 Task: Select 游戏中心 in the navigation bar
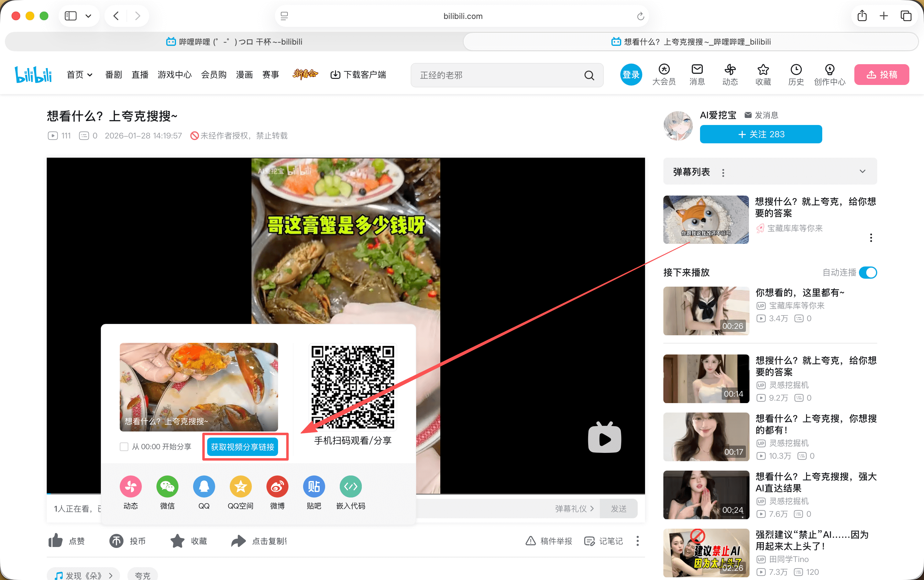(174, 75)
